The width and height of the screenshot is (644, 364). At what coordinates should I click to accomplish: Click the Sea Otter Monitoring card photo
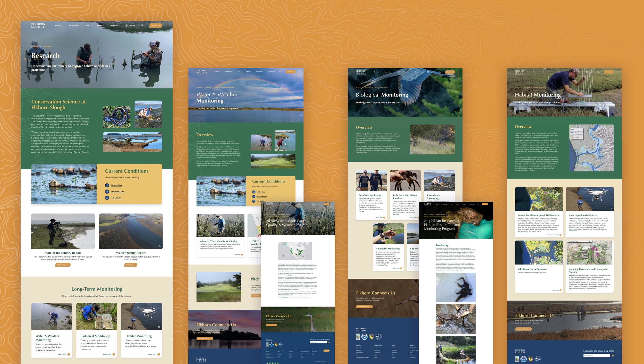coord(371,180)
